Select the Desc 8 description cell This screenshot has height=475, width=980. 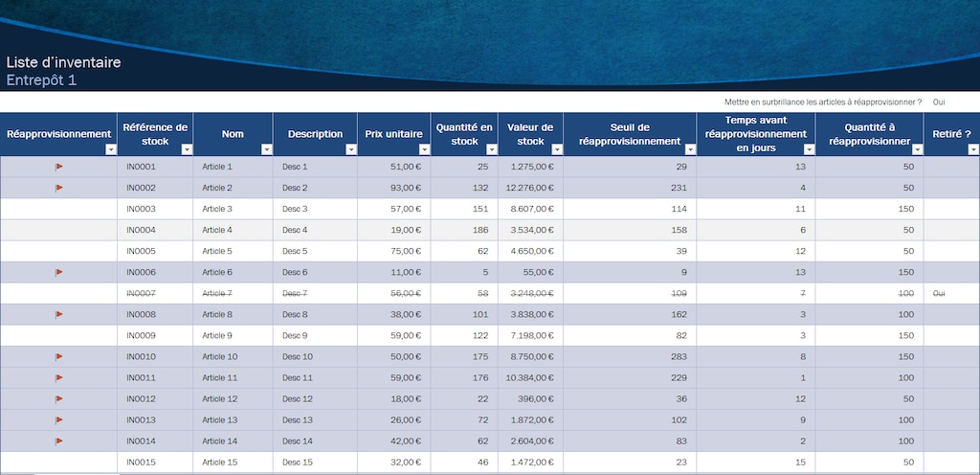pos(316,314)
